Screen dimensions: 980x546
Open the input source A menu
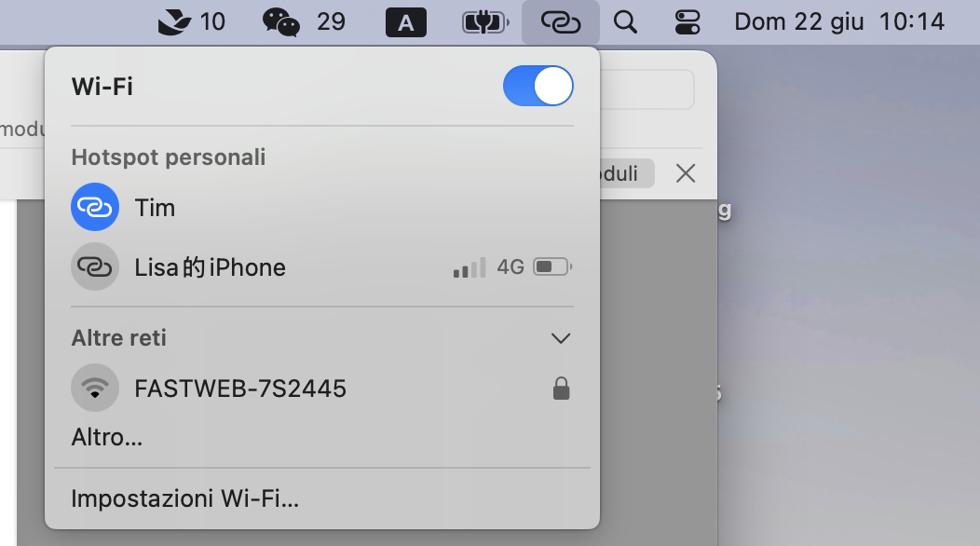click(405, 22)
